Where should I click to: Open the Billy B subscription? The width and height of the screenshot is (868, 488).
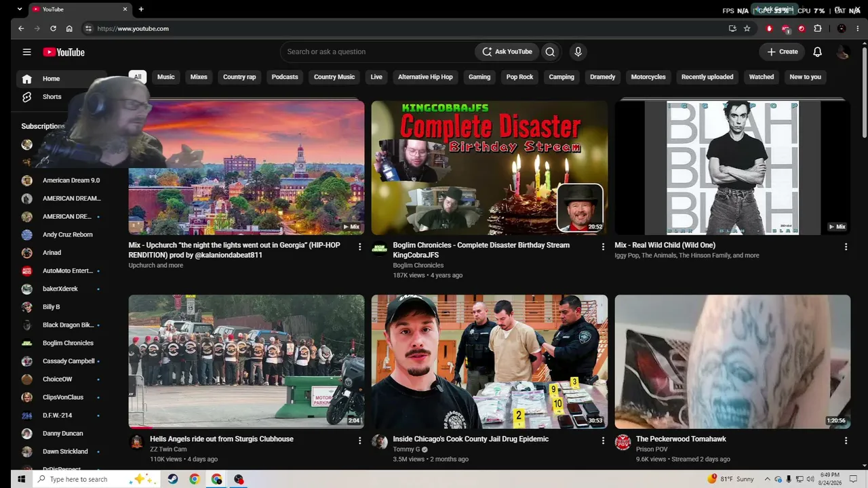pyautogui.click(x=62, y=307)
